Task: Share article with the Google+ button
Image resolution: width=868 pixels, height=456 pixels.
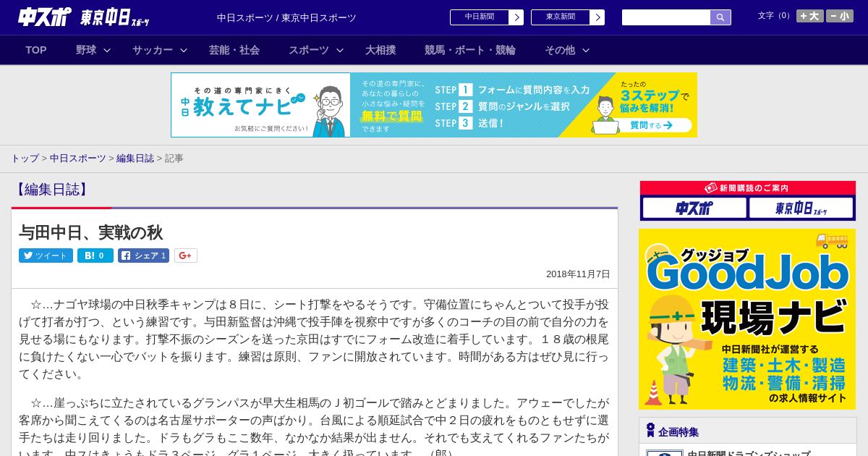Action: click(x=185, y=256)
